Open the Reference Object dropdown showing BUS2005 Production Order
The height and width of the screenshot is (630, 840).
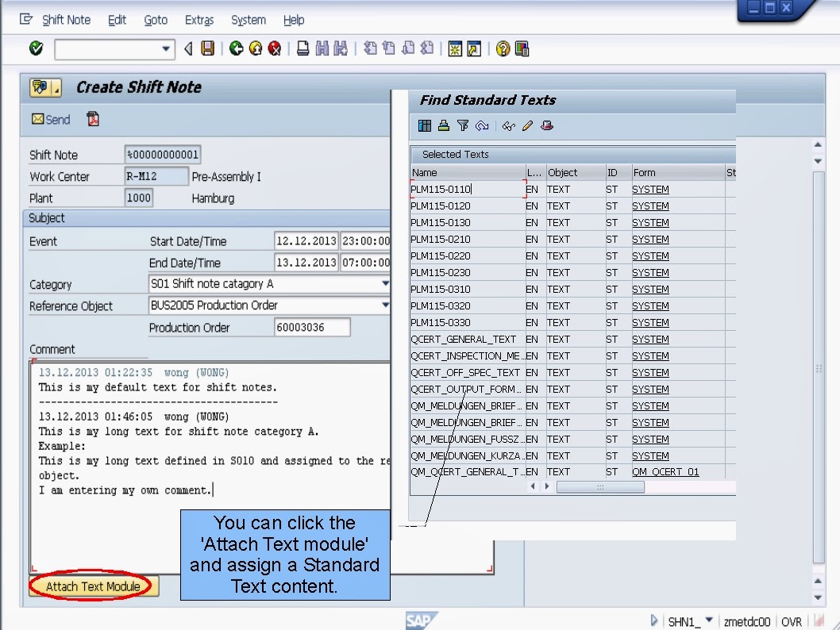pos(384,305)
